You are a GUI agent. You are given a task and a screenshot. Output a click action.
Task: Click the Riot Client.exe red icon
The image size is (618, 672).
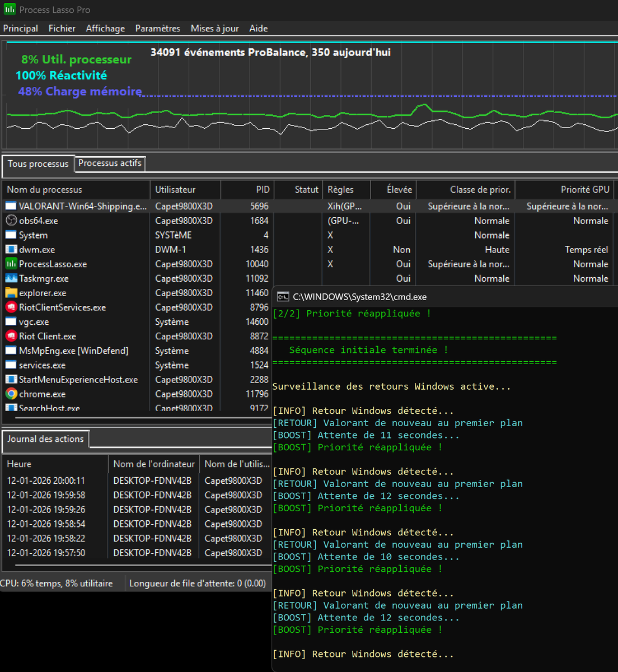pyautogui.click(x=11, y=336)
